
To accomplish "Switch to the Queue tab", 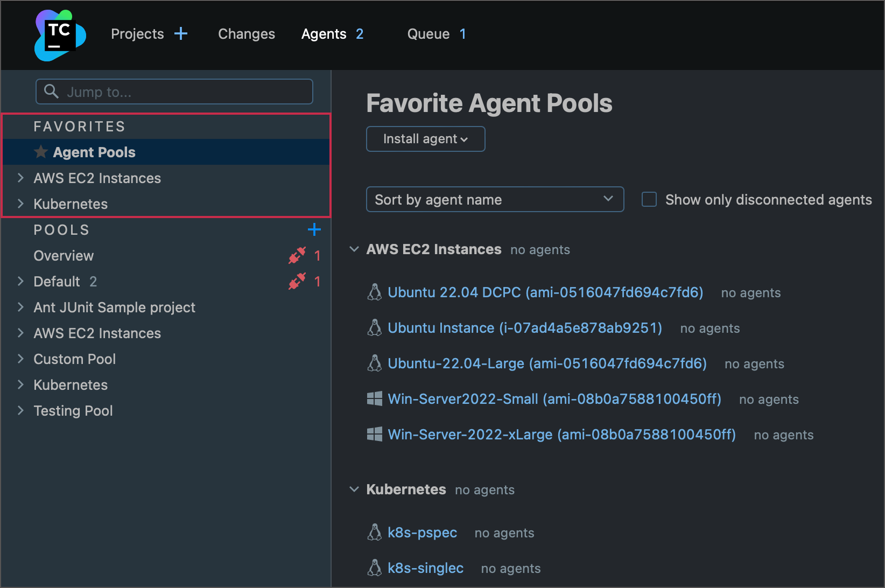I will coord(428,33).
